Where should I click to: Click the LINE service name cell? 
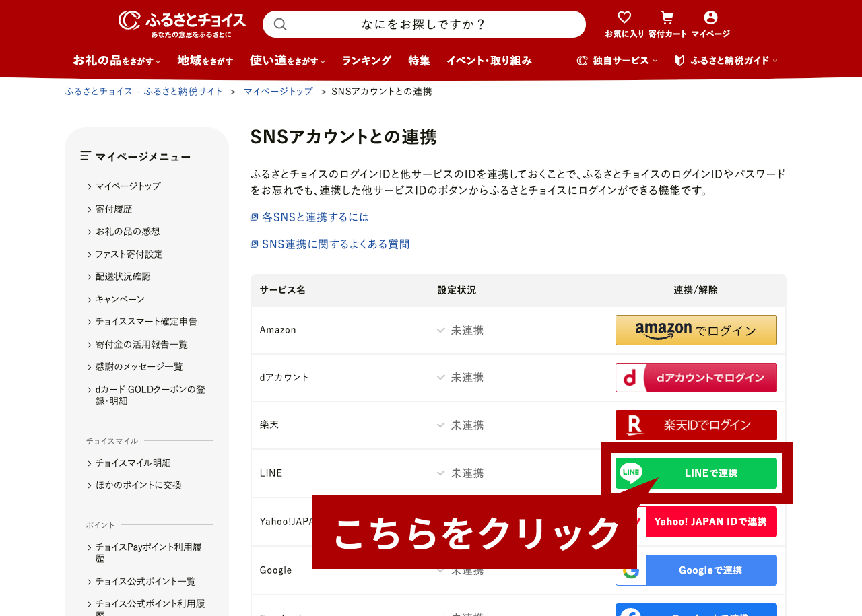pyautogui.click(x=271, y=473)
